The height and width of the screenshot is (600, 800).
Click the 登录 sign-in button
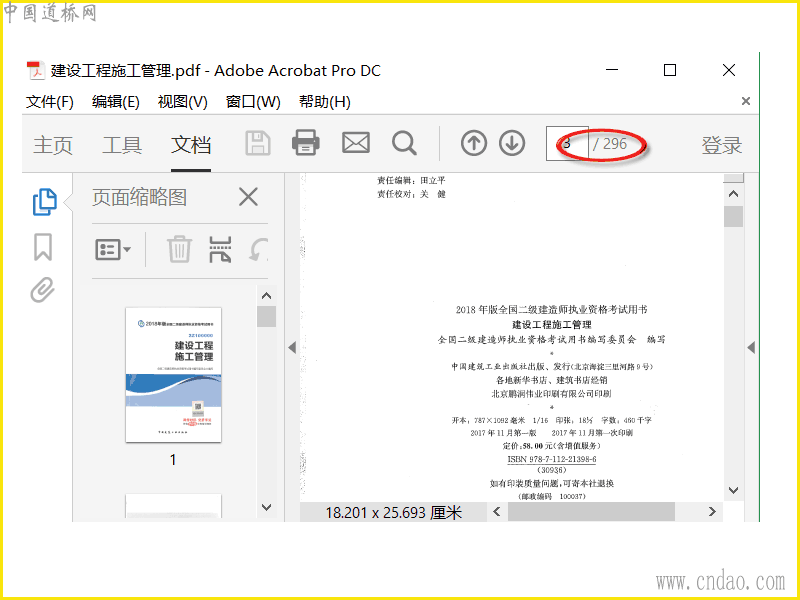tap(721, 145)
